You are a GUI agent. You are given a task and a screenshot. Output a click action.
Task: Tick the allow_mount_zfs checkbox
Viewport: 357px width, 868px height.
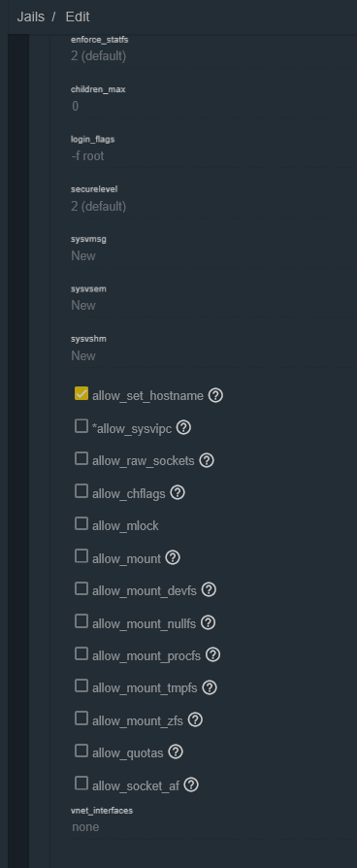click(x=81, y=718)
